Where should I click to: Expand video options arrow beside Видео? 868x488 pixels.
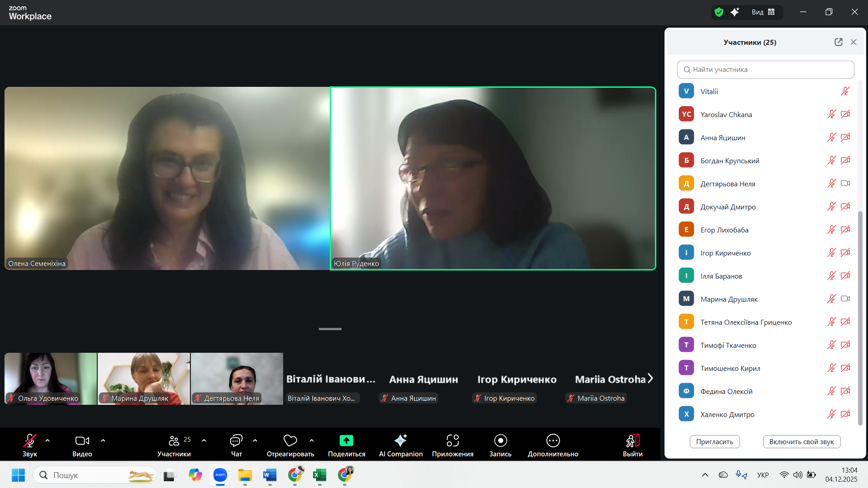(103, 441)
